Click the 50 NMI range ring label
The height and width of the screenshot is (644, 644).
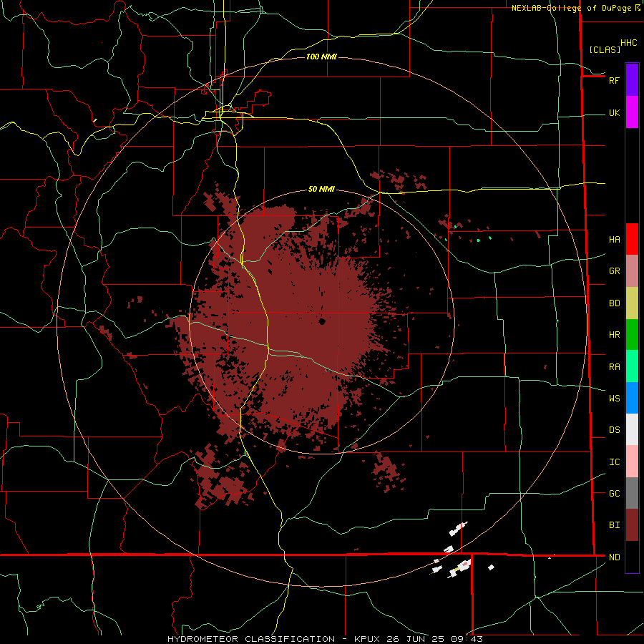tap(321, 189)
